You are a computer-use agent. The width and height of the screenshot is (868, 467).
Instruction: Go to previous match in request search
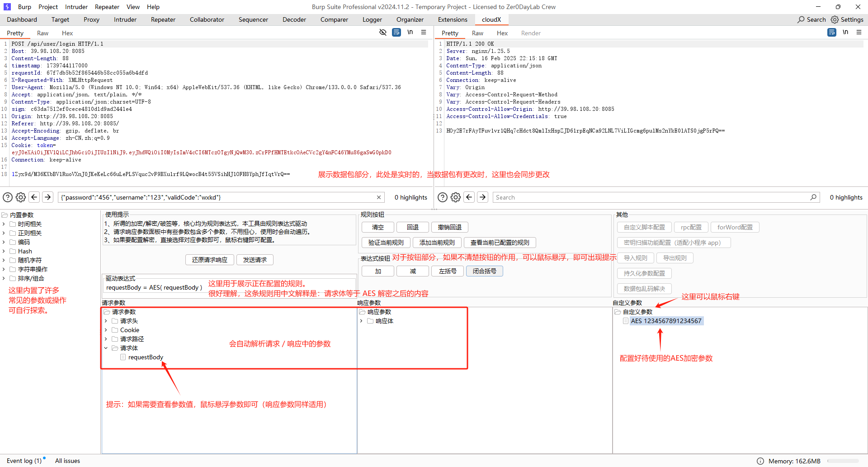click(34, 197)
